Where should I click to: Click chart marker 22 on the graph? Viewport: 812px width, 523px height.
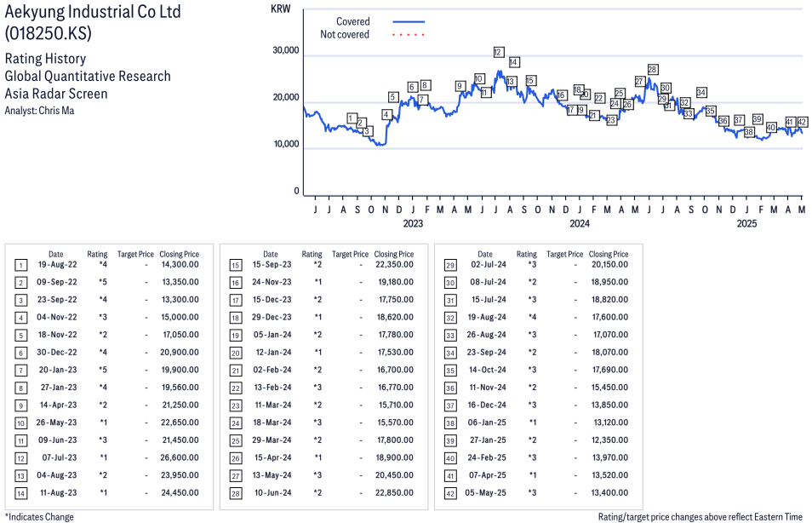tap(599, 98)
